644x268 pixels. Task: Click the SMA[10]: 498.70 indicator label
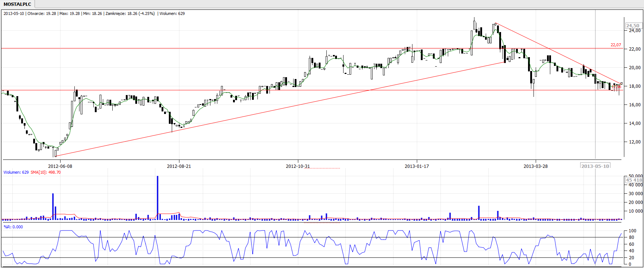pos(46,172)
